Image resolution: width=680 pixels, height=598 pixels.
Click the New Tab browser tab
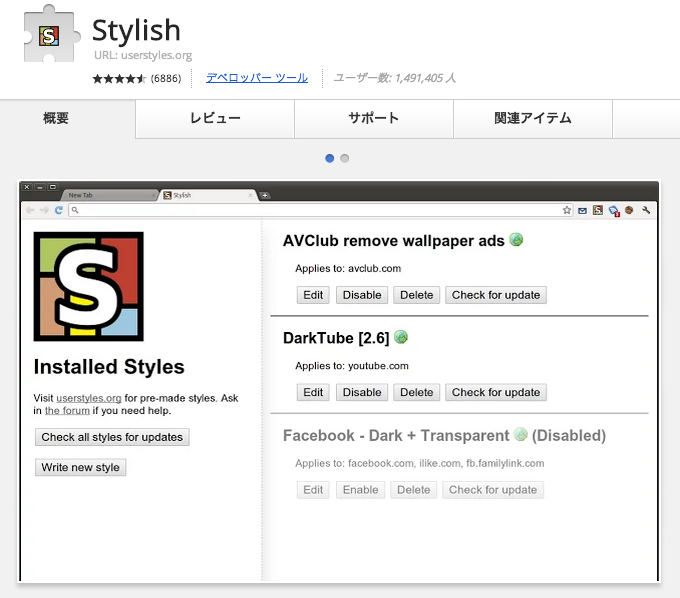pyautogui.click(x=110, y=195)
